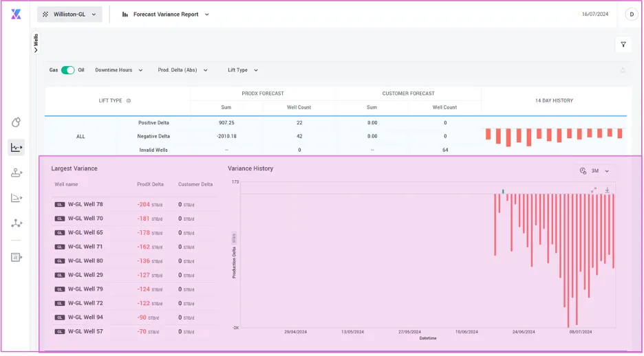Viewport: 644px width, 356px height.
Task: Click the -204 delta for Well 78
Action: [144, 204]
